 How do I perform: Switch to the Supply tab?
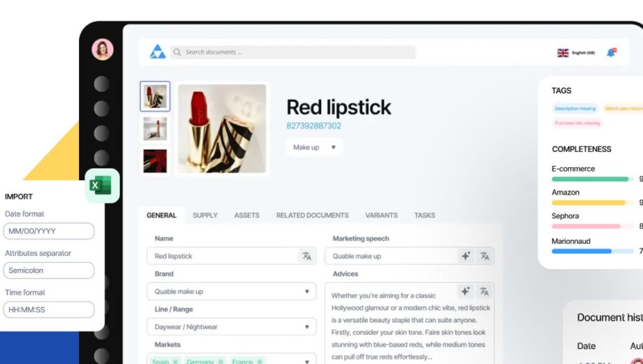205,215
